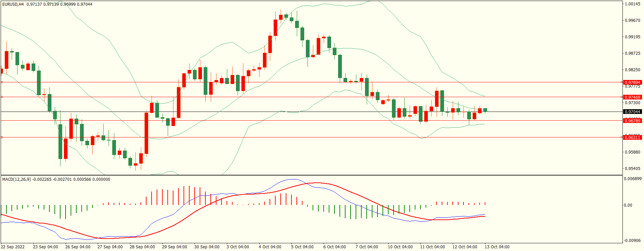Select the 0.97894 line's left anchor handle
644x251 pixels.
click(x=2, y=82)
